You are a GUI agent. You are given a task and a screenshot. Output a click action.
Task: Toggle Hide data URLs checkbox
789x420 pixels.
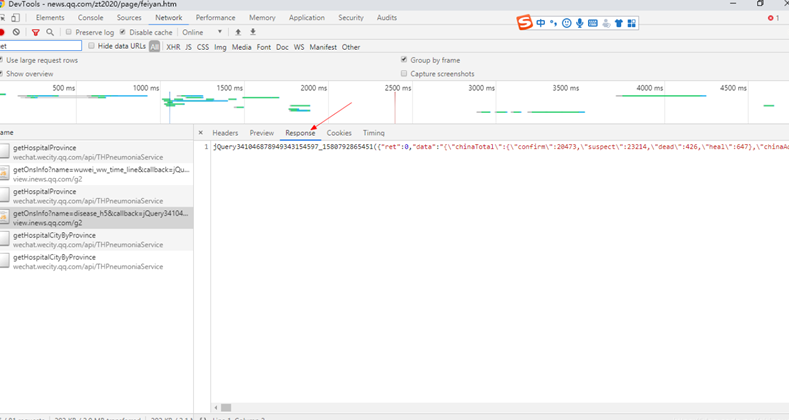coord(92,47)
